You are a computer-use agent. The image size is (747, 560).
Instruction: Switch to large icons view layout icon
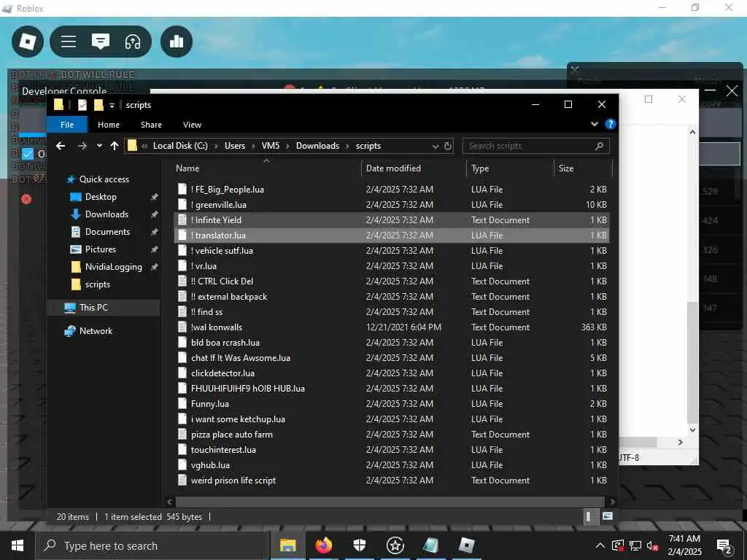point(608,516)
